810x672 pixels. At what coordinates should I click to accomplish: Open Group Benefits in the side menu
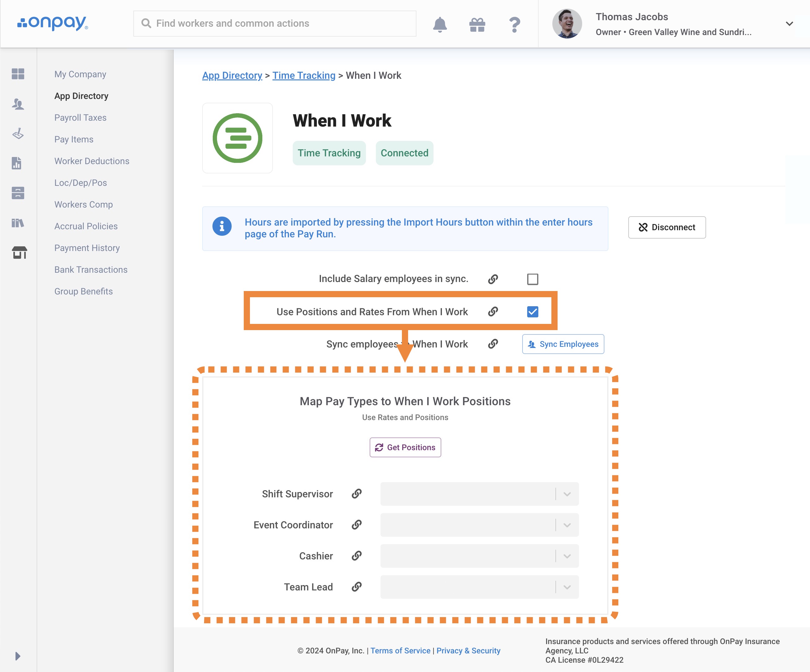(x=83, y=291)
